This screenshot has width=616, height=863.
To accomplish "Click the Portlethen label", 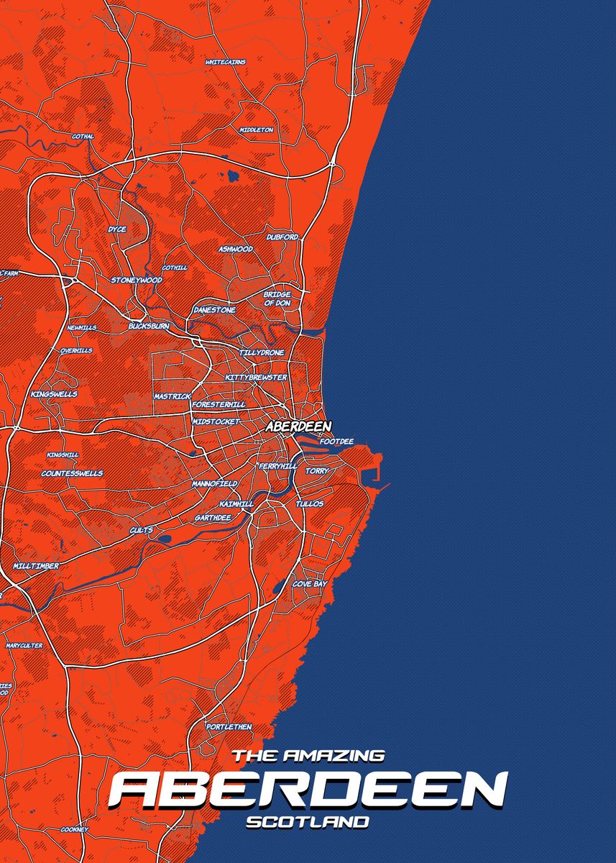I will tap(229, 727).
